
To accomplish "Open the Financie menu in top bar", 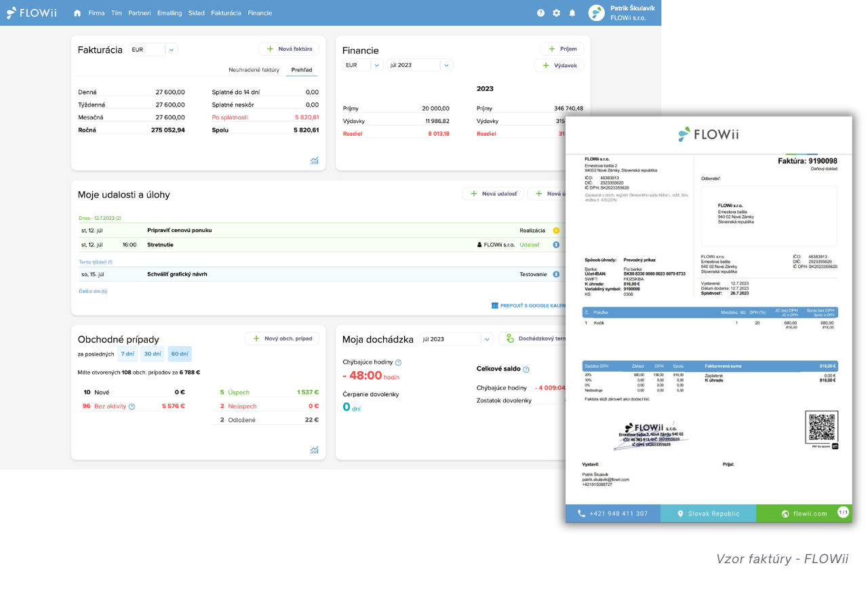I will [x=260, y=13].
